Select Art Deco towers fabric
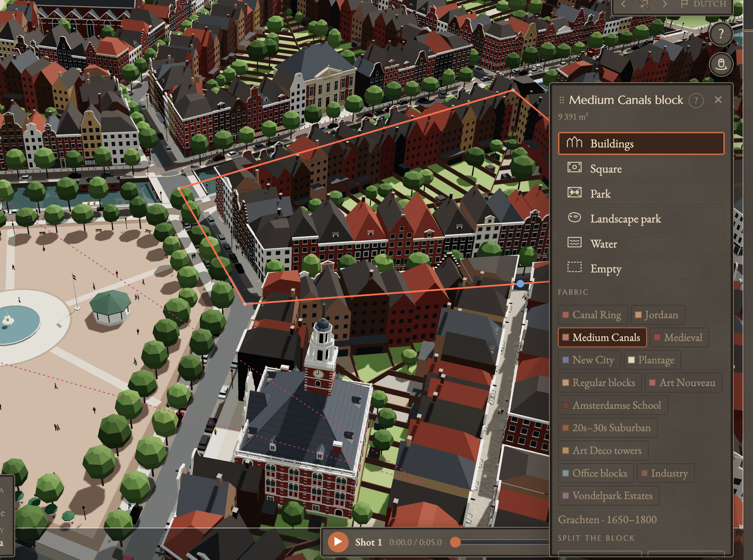The image size is (753, 560). pyautogui.click(x=603, y=450)
